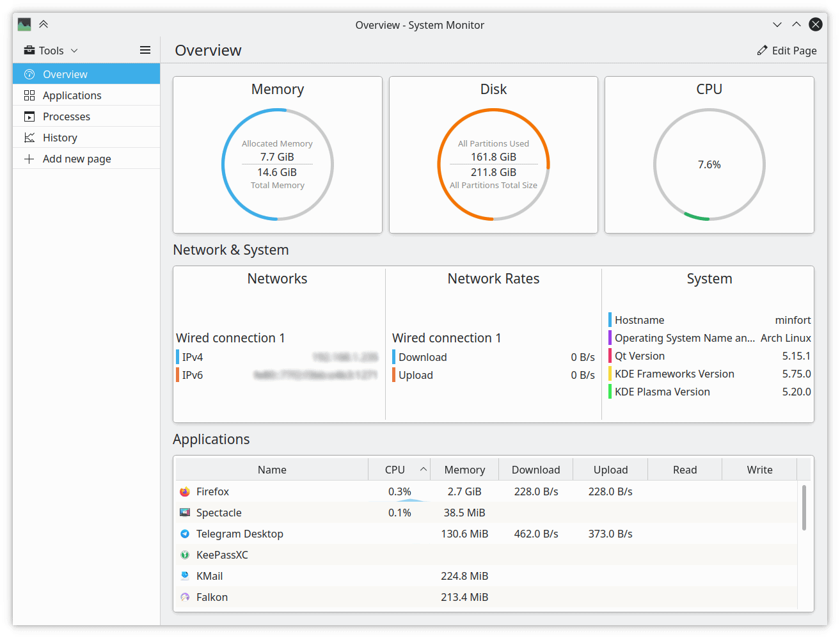Click the pencil icon beside Edit Page

[762, 51]
